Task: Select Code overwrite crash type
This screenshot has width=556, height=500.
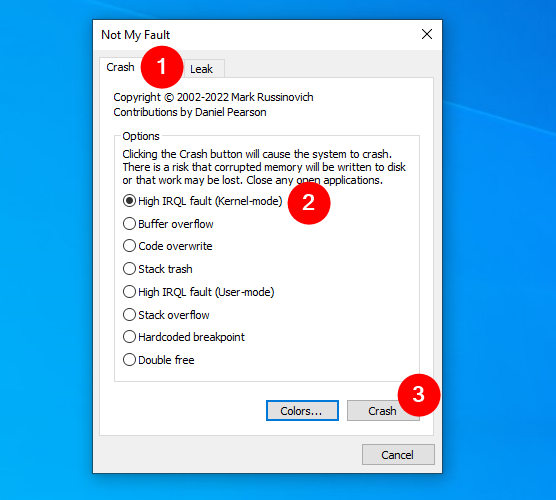Action: pos(167,246)
